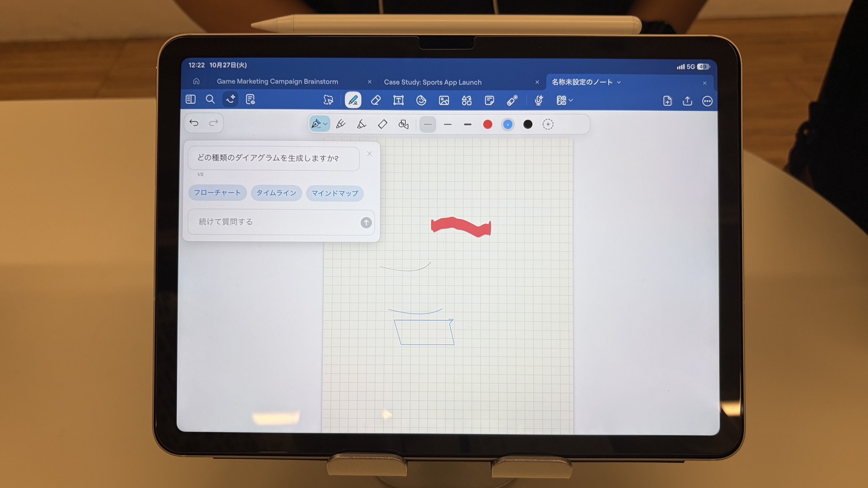Choose the medium stroke width

click(448, 125)
